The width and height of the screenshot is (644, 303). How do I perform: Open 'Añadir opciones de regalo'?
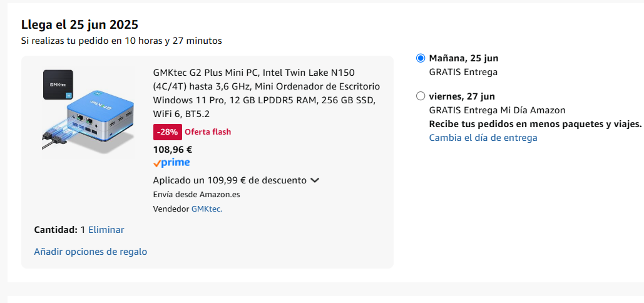[x=90, y=252]
